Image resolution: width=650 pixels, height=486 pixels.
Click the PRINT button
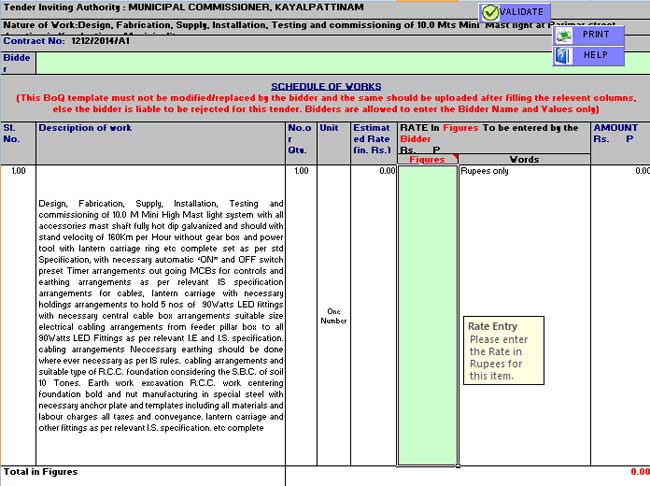tap(589, 35)
